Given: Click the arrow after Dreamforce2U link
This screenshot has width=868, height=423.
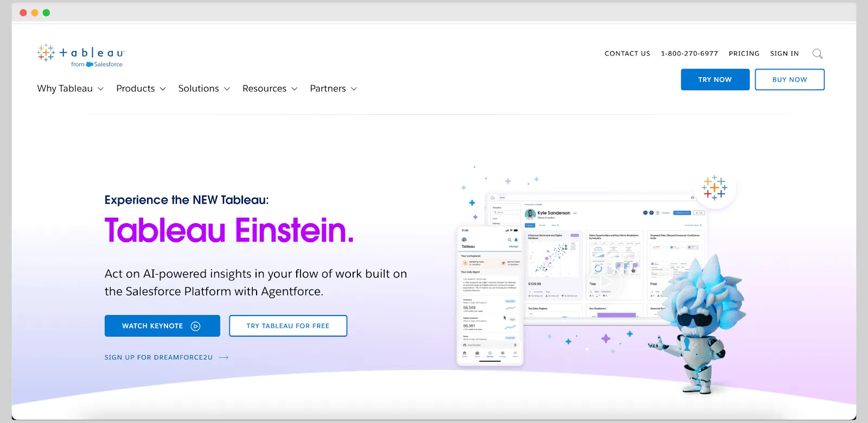Looking at the screenshot, I should (224, 357).
